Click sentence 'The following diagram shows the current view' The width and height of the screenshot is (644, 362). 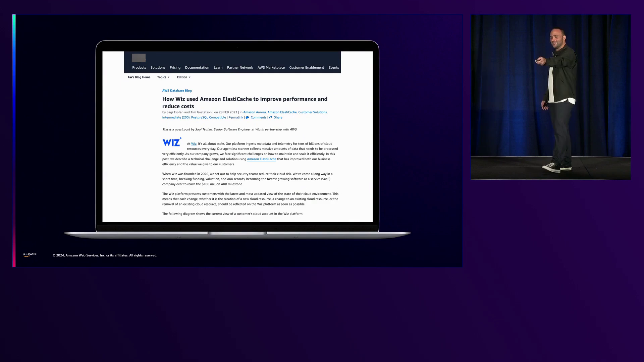pos(232,214)
